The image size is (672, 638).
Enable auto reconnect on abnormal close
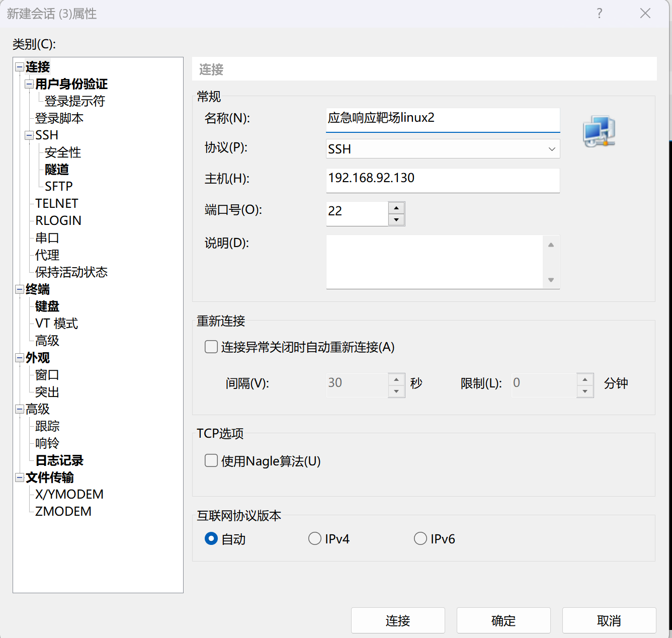(x=211, y=347)
